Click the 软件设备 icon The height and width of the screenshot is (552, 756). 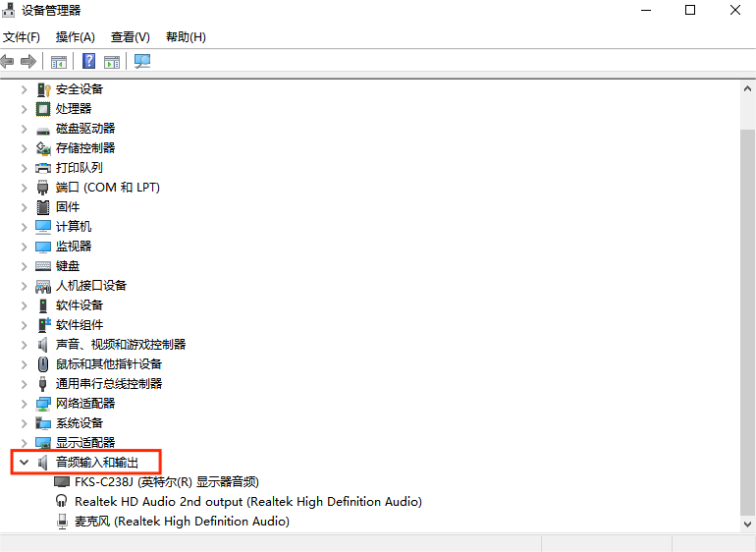coord(43,305)
